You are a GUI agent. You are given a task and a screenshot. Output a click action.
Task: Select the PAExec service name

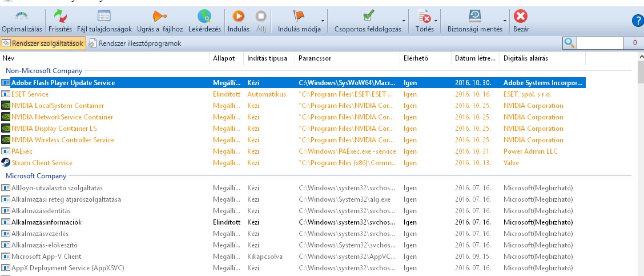22,151
